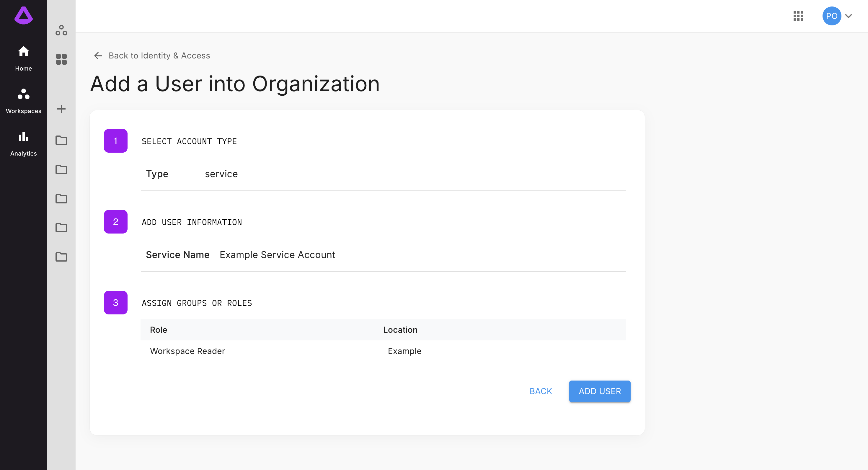Jump to step 3 Assign Groups or Roles

pos(115,303)
